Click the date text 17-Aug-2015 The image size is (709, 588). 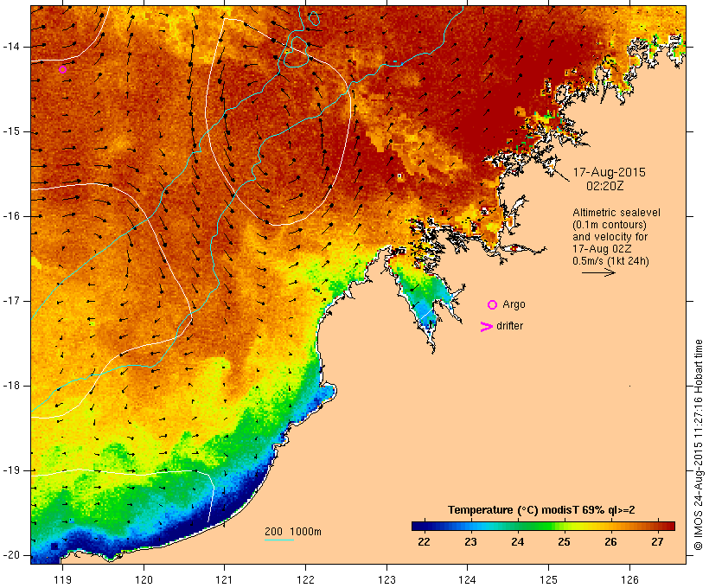click(609, 172)
